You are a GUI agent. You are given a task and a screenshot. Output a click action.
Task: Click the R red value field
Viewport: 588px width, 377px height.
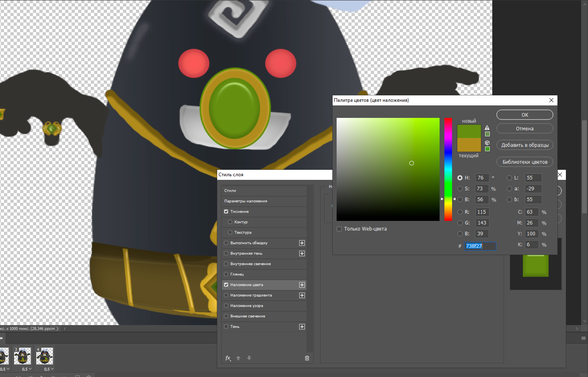click(x=482, y=212)
